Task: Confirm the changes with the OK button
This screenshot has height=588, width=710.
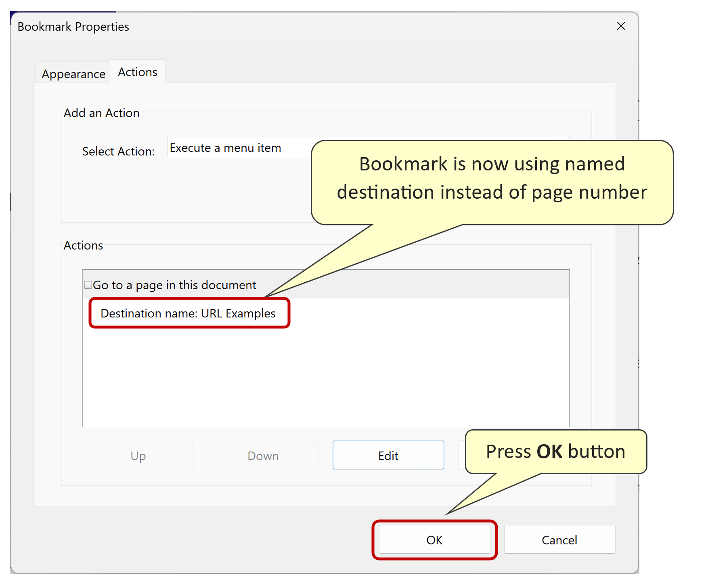Action: tap(434, 540)
